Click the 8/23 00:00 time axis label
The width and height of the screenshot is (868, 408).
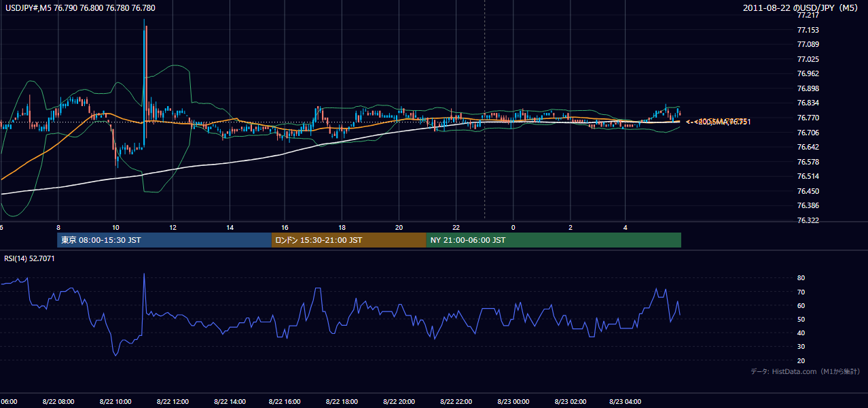click(513, 402)
